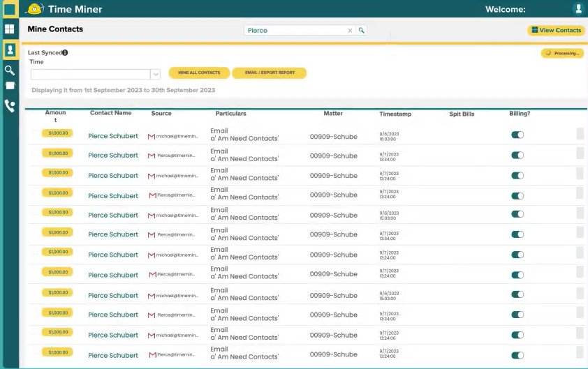Clear the Pierce search with the X

[x=351, y=31]
